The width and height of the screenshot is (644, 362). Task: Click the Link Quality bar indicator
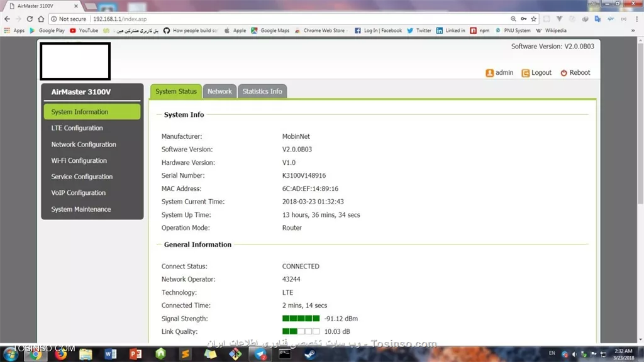301,331
